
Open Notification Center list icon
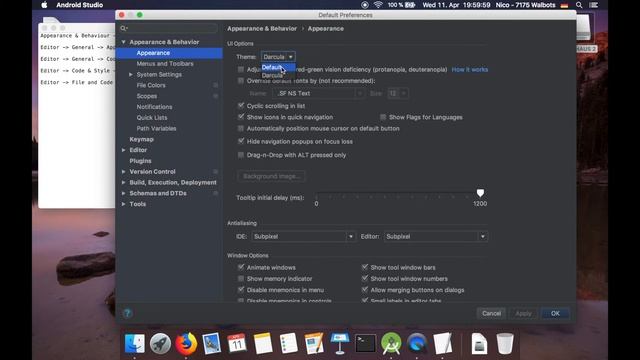point(593,5)
